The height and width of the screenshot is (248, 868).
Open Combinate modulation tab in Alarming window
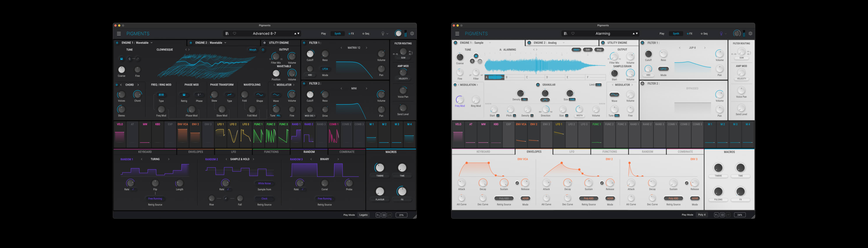coord(685,152)
